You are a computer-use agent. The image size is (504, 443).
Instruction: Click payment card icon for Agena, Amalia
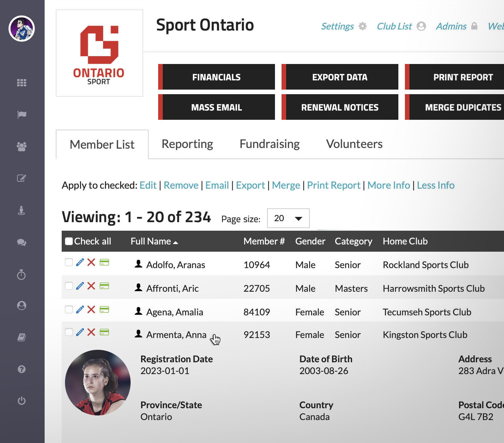click(104, 309)
